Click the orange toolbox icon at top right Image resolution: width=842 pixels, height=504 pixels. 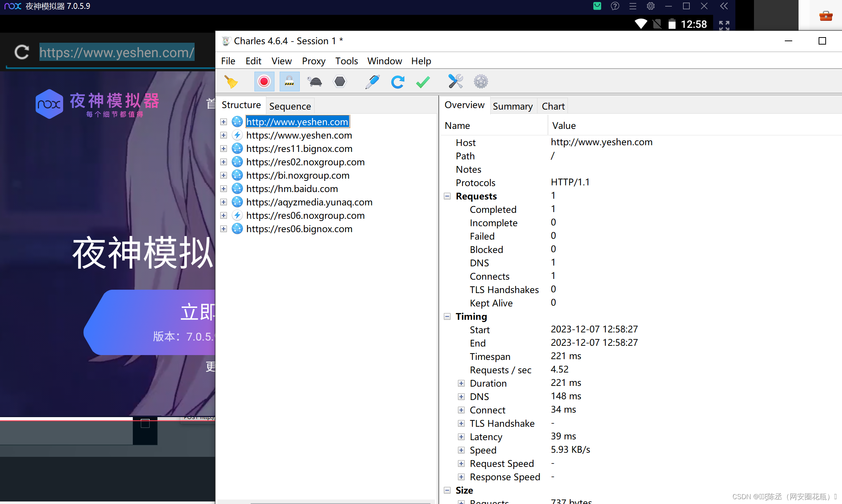826,16
